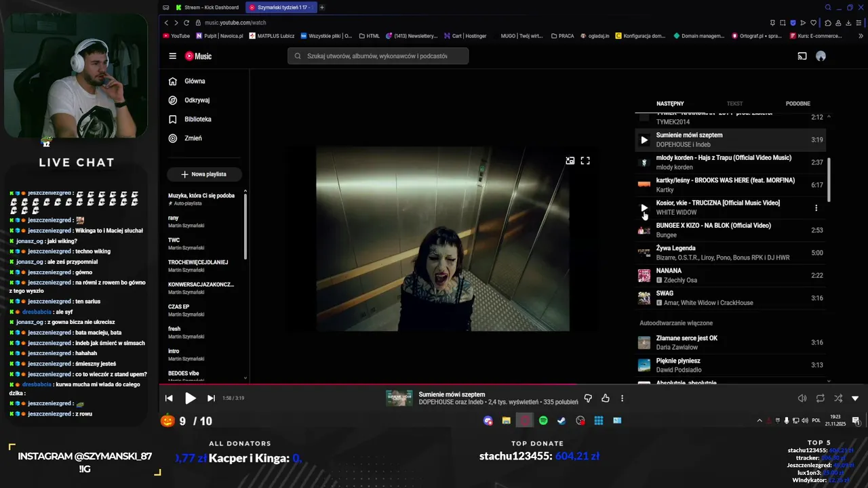Click the volume speaker icon
The width and height of the screenshot is (868, 488).
tap(802, 399)
